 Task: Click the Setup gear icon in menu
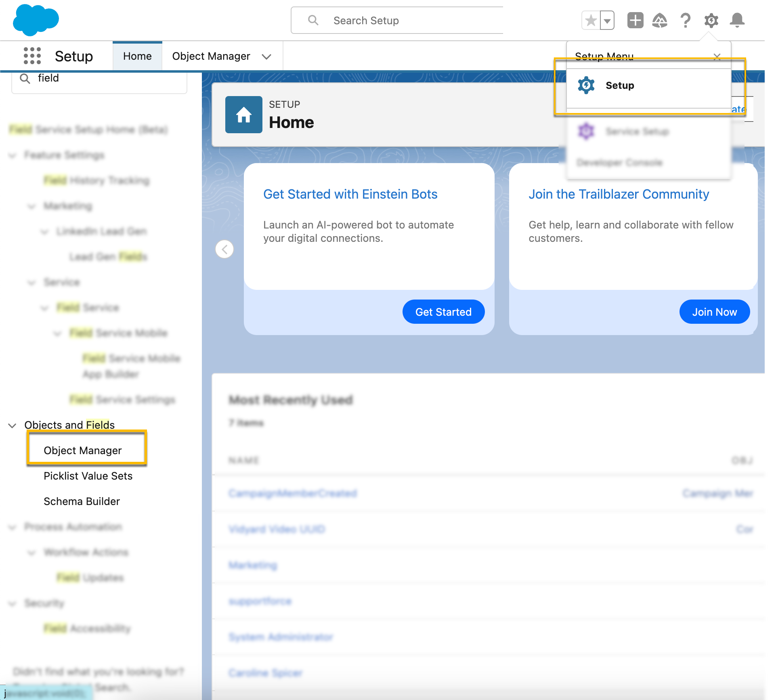(x=586, y=85)
